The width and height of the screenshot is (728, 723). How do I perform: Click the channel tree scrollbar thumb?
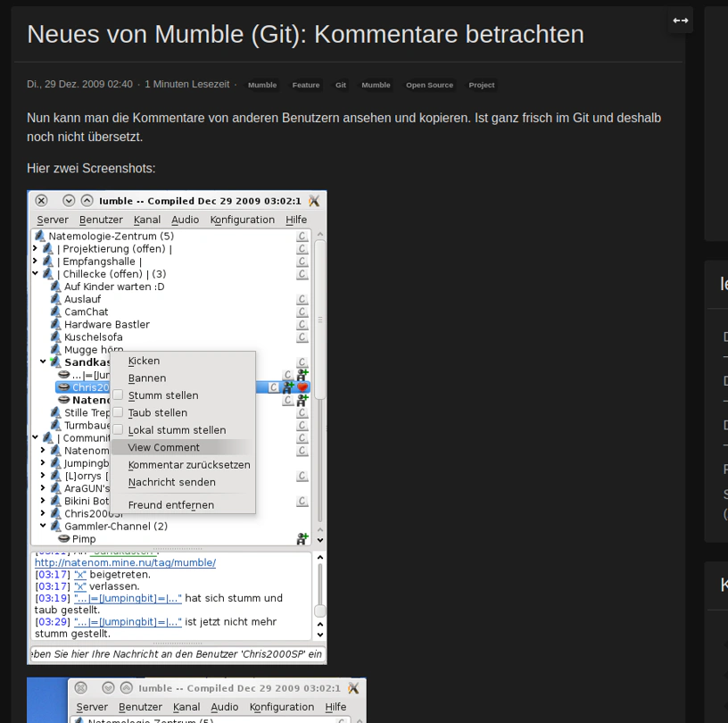[320, 319]
